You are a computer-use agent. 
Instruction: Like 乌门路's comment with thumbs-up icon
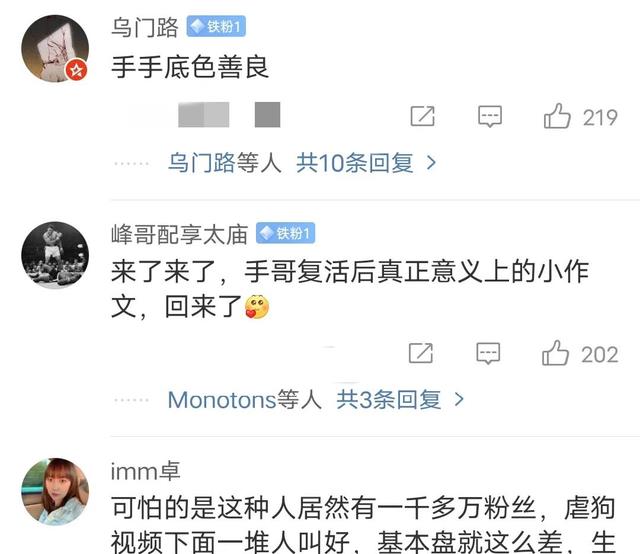point(557,116)
